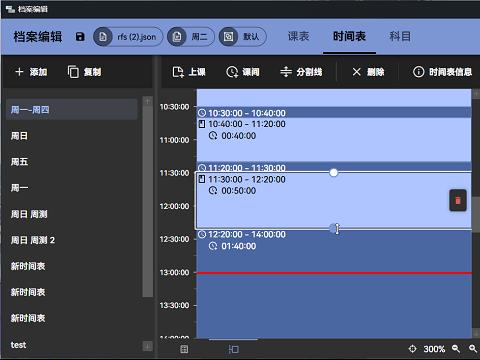This screenshot has height=360, width=480.
Task: Click the 复制 duplicate button
Action: 85,72
